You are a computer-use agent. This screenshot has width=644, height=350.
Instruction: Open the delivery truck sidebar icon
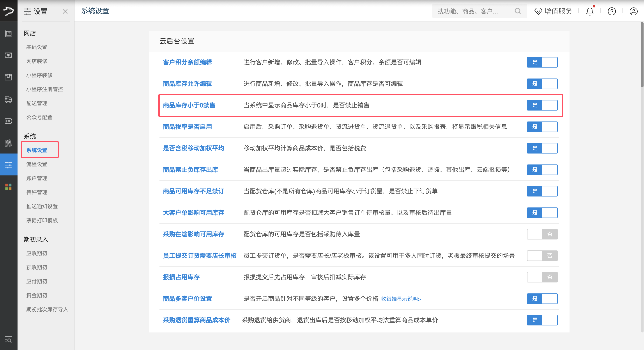9,99
